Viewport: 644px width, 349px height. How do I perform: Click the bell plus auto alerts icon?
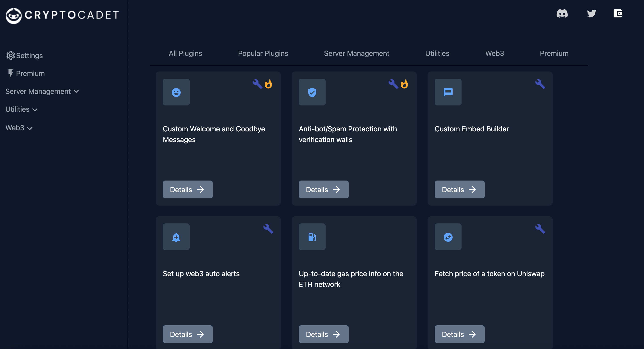[176, 237]
